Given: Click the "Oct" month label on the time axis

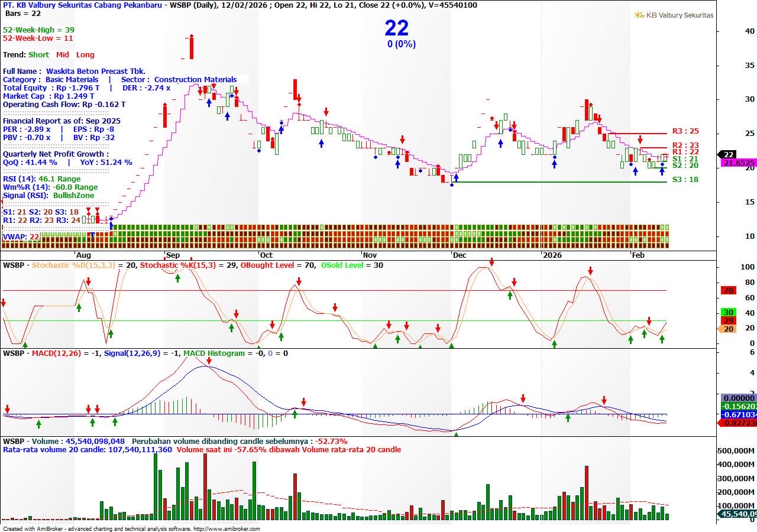Looking at the screenshot, I should tap(266, 255).
